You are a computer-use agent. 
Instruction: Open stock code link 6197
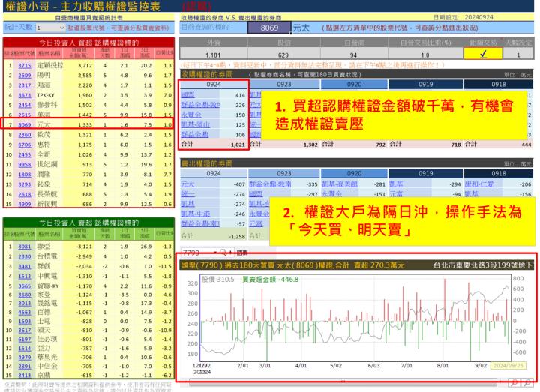coord(25,340)
